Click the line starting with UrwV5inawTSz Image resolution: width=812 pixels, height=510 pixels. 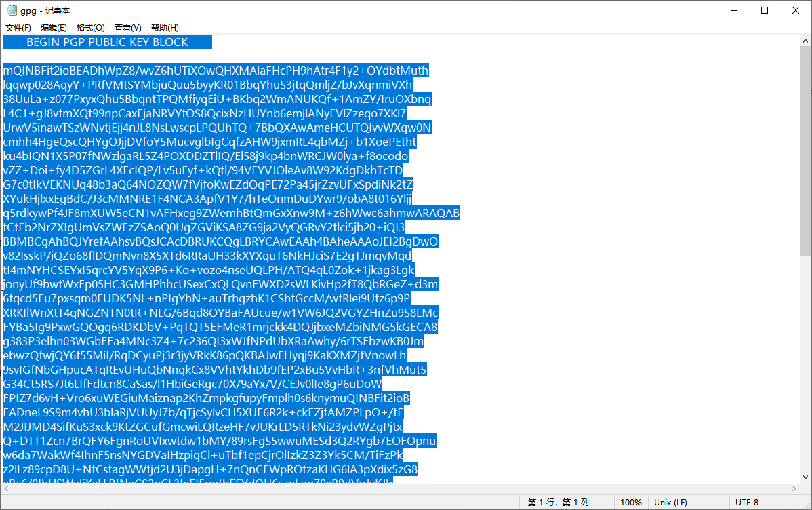(x=217, y=127)
